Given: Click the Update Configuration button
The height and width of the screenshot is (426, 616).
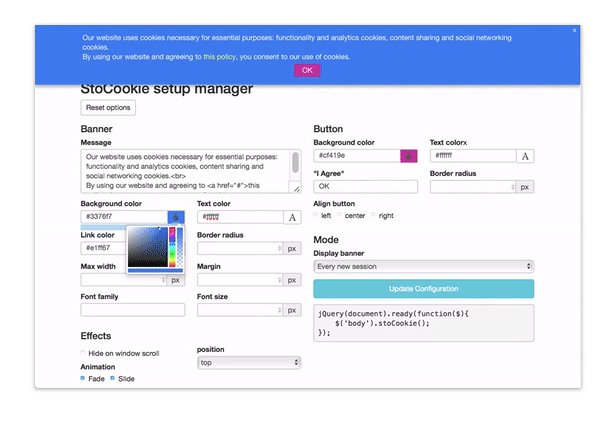Looking at the screenshot, I should [x=423, y=289].
